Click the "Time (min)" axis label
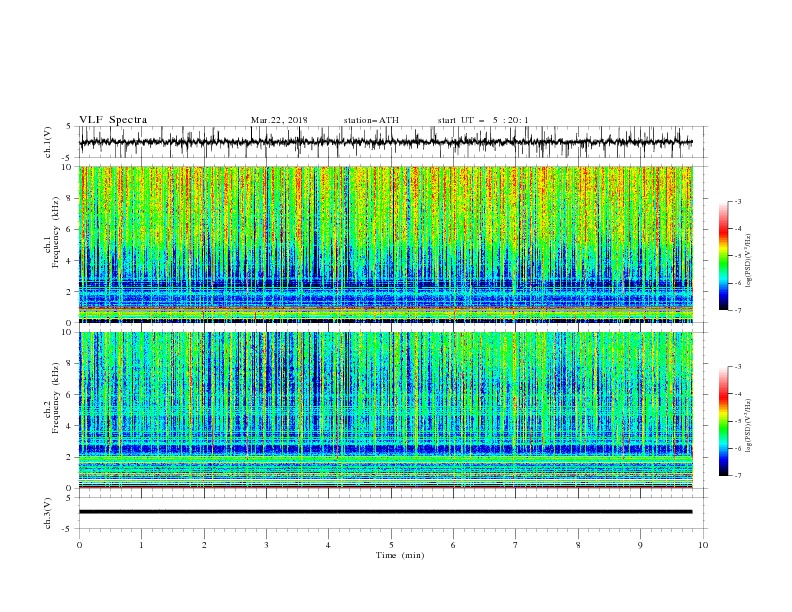The height and width of the screenshot is (612, 792). [400, 555]
